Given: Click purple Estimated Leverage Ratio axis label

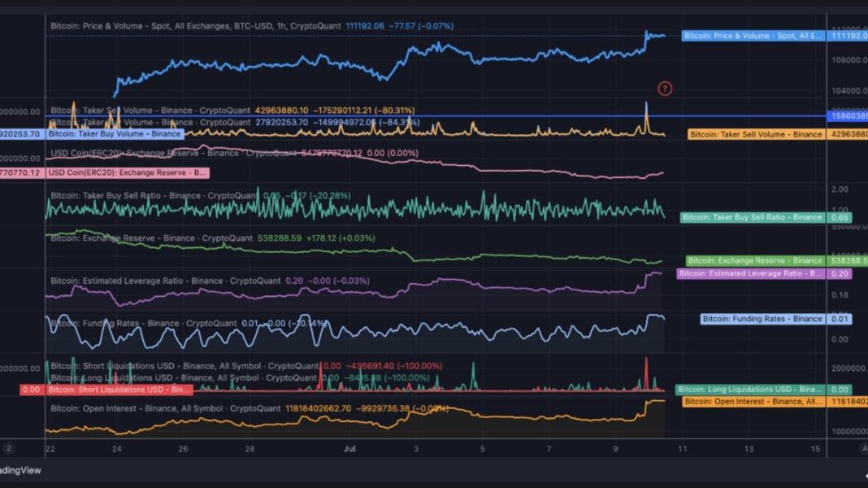Looking at the screenshot, I should point(751,273).
